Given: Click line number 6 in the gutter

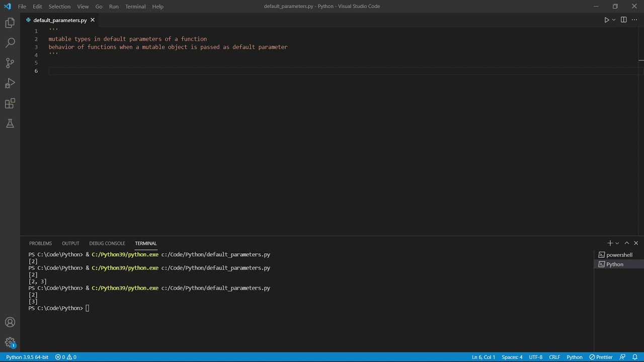Looking at the screenshot, I should pos(36,71).
